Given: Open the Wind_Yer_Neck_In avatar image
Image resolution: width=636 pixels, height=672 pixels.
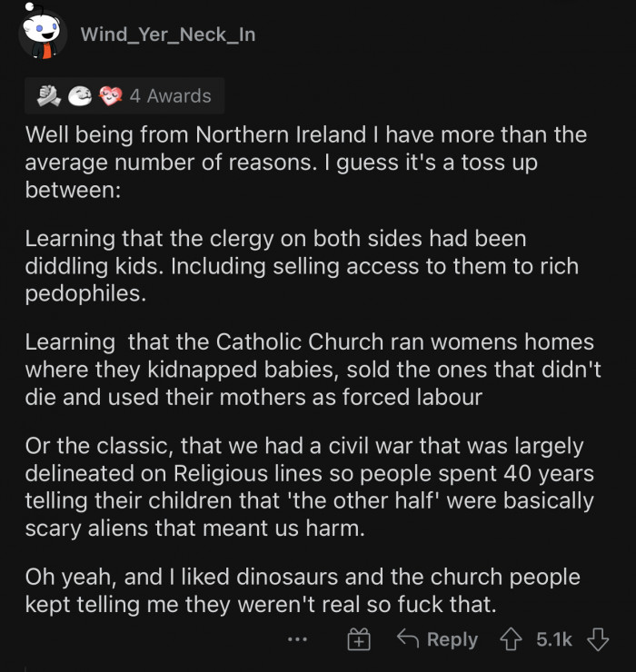Looking at the screenshot, I should [42, 36].
